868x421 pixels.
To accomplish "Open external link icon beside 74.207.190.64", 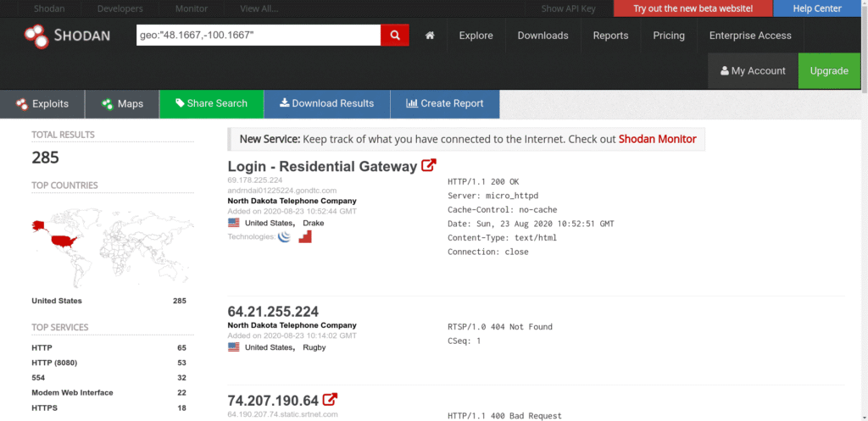I will [x=331, y=399].
